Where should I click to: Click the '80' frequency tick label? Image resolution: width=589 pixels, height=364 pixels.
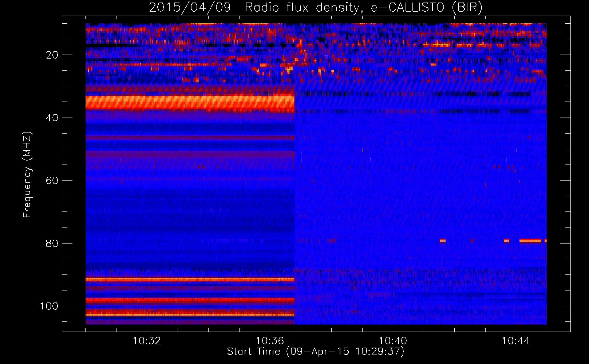(52, 243)
